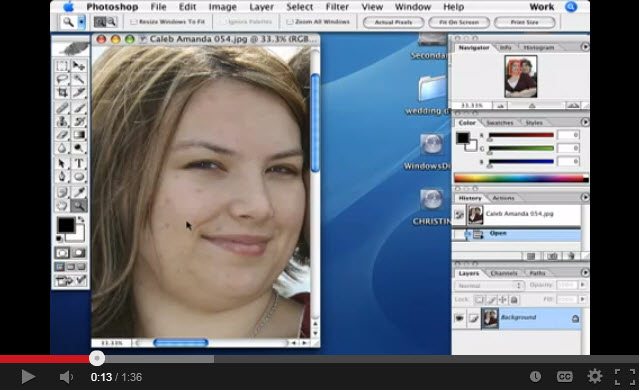The height and width of the screenshot is (390, 639).
Task: Select the History Brush tool
Action: 79,121
